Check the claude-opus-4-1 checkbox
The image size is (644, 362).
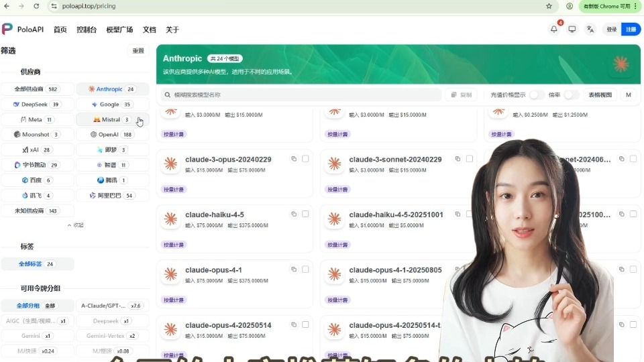305,269
